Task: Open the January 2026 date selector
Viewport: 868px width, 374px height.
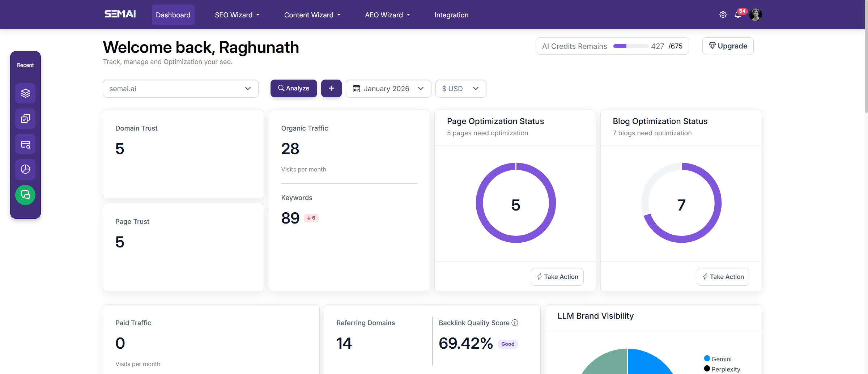Action: click(x=388, y=89)
